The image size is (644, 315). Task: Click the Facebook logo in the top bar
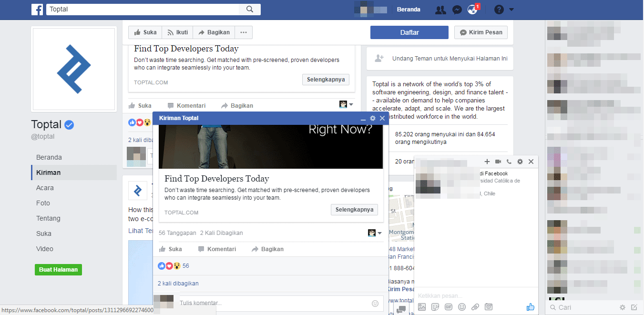pyautogui.click(x=37, y=10)
